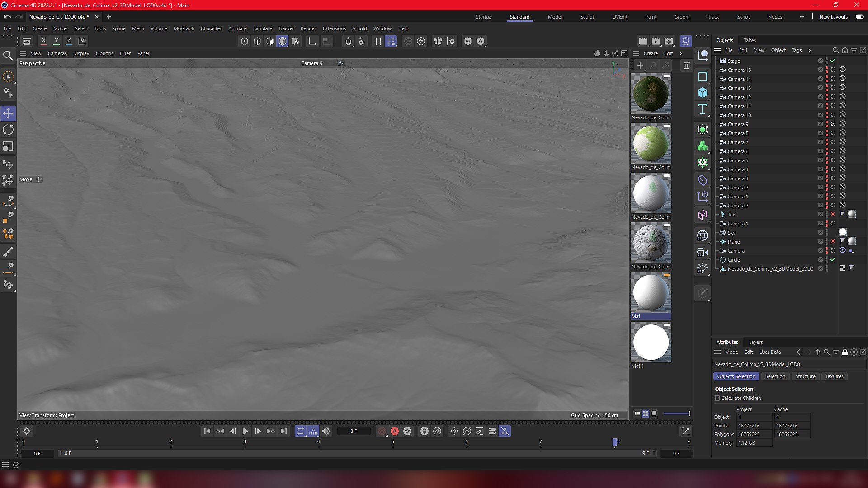Select the Rotate tool
Screen dimensions: 868x488
click(8, 130)
